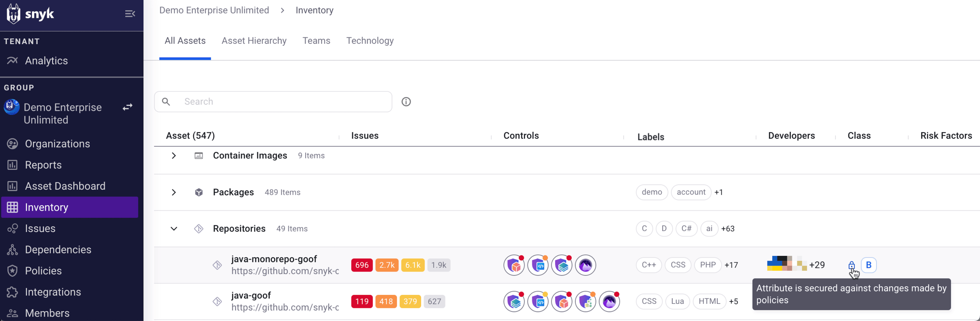Open the Policies page in sidebar
Image resolution: width=980 pixels, height=321 pixels.
tap(43, 271)
